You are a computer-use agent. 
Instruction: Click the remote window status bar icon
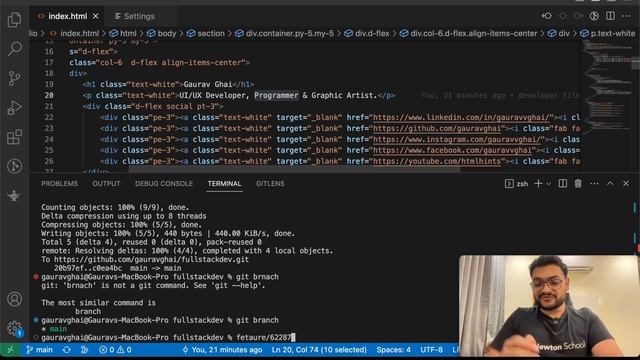coord(10,350)
